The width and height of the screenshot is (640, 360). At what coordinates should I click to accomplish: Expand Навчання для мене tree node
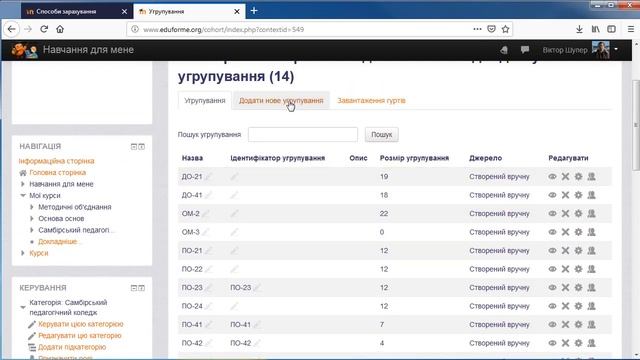(x=23, y=184)
